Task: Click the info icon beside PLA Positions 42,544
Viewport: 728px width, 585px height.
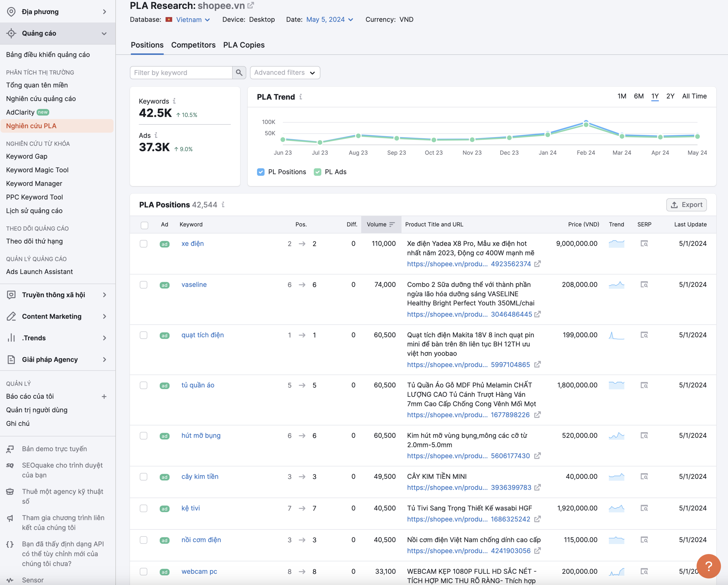Action: coord(223,205)
